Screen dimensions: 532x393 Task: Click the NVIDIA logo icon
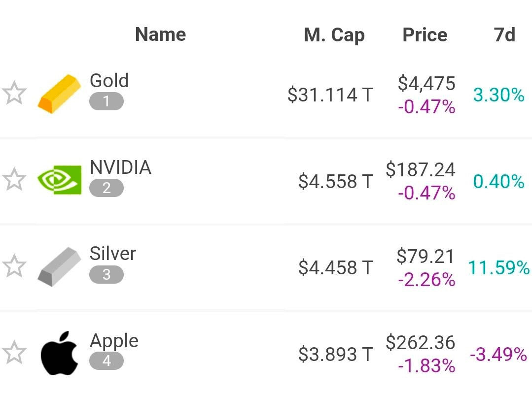[x=60, y=180]
